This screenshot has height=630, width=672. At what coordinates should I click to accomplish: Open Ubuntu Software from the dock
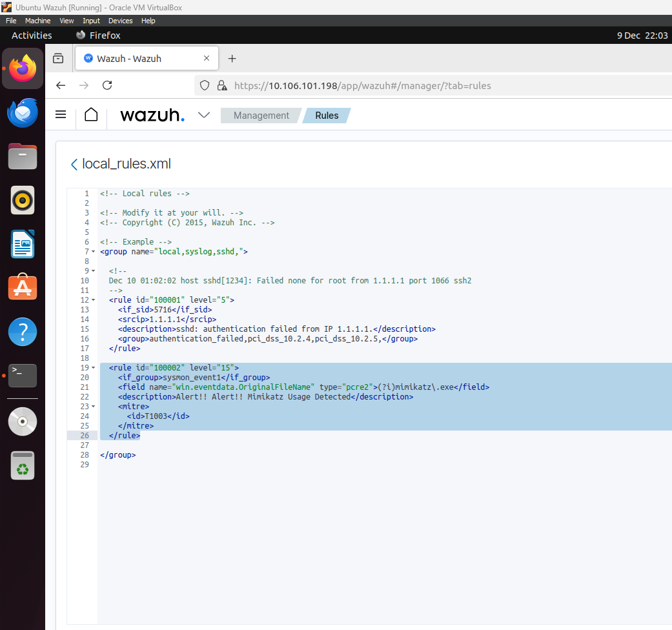[x=23, y=287]
